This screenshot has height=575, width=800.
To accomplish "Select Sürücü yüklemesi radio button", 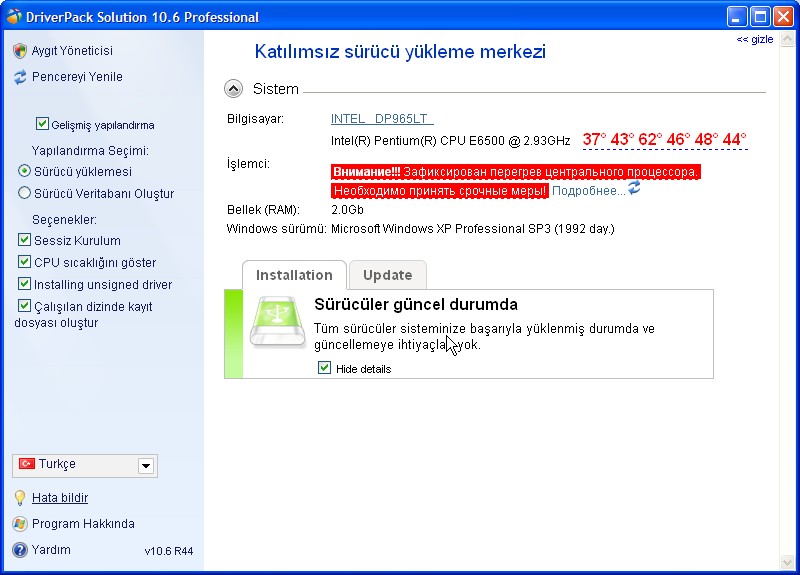I will [24, 171].
